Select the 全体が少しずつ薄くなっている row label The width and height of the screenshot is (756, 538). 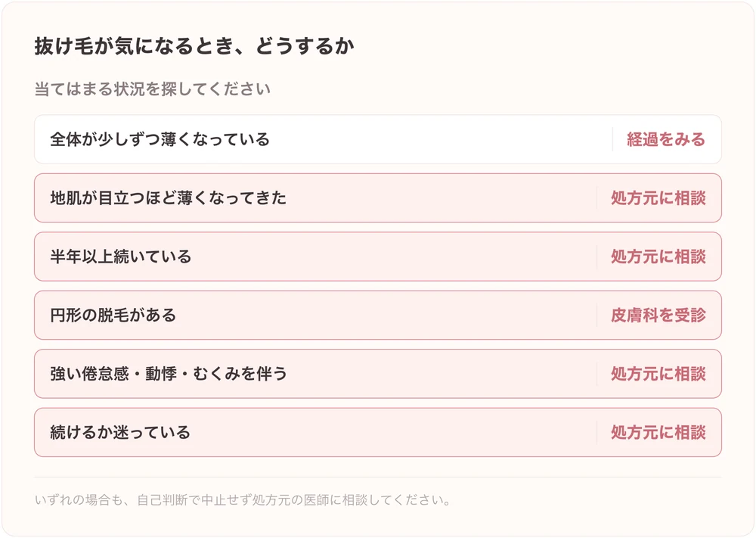coord(160,139)
